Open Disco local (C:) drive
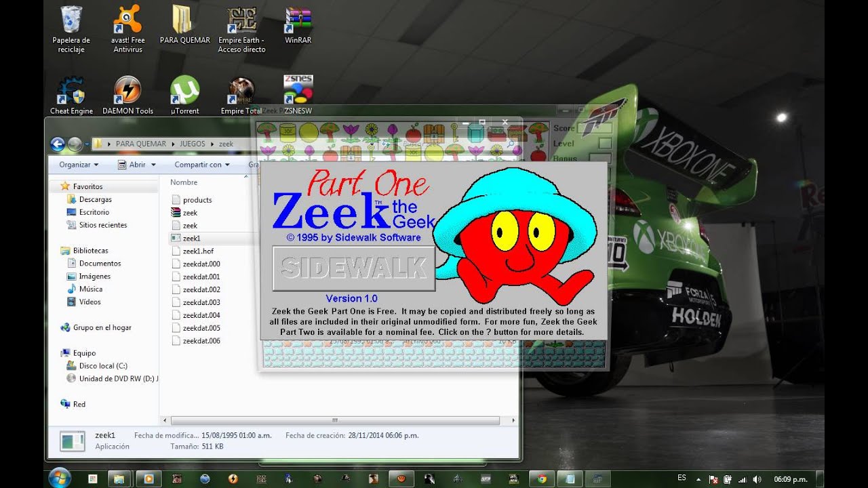This screenshot has width=868, height=488. click(103, 366)
